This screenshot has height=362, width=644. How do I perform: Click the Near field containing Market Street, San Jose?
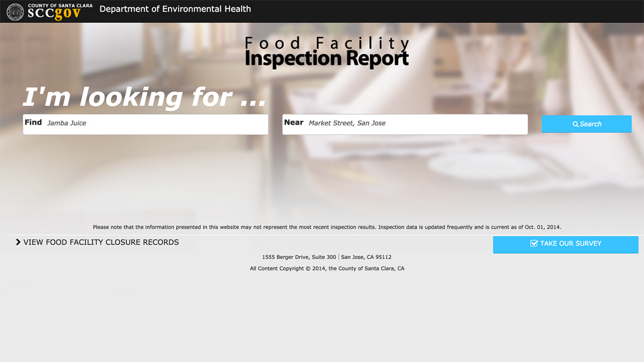[405, 124]
